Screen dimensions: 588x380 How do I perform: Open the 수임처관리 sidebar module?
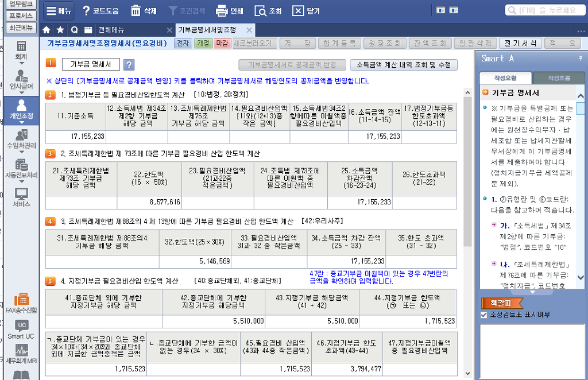21,139
